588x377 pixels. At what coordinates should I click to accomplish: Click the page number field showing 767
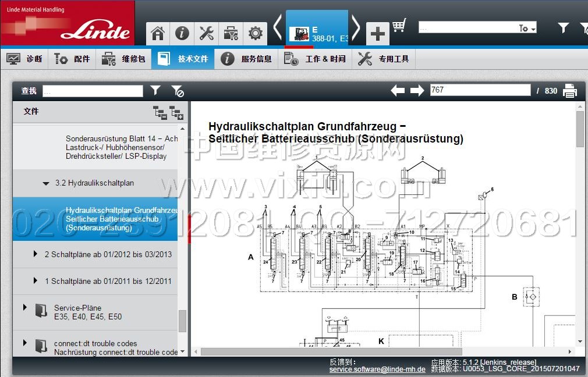click(x=480, y=90)
